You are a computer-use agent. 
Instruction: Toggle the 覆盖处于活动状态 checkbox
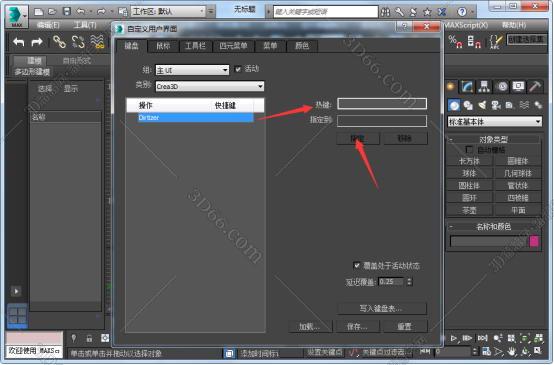coord(357,265)
